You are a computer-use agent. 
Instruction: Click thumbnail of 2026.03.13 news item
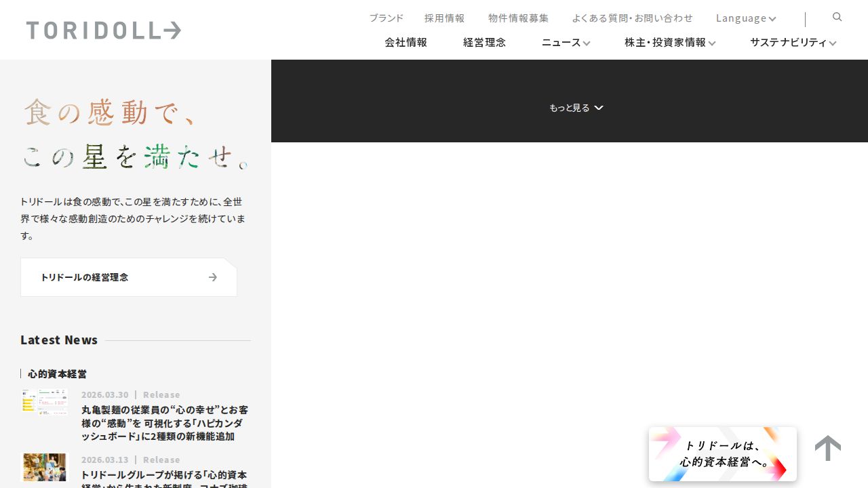pos(45,467)
